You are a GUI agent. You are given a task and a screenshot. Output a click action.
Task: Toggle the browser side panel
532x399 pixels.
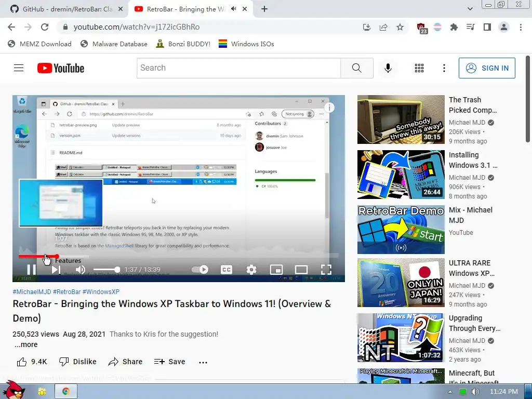click(x=487, y=27)
